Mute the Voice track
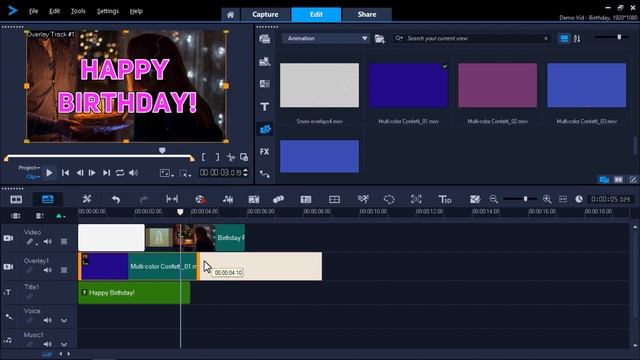The image size is (640, 360). pyautogui.click(x=48, y=320)
